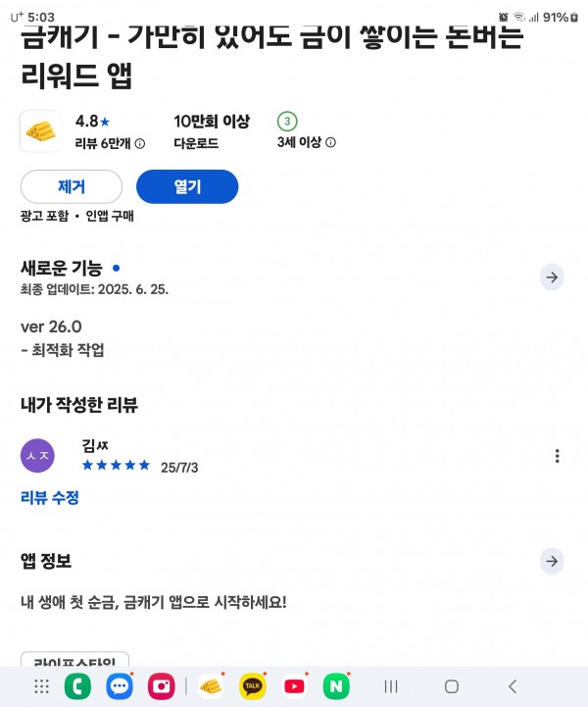
Task: Tap 리뷰 수정 link
Action: (50, 498)
